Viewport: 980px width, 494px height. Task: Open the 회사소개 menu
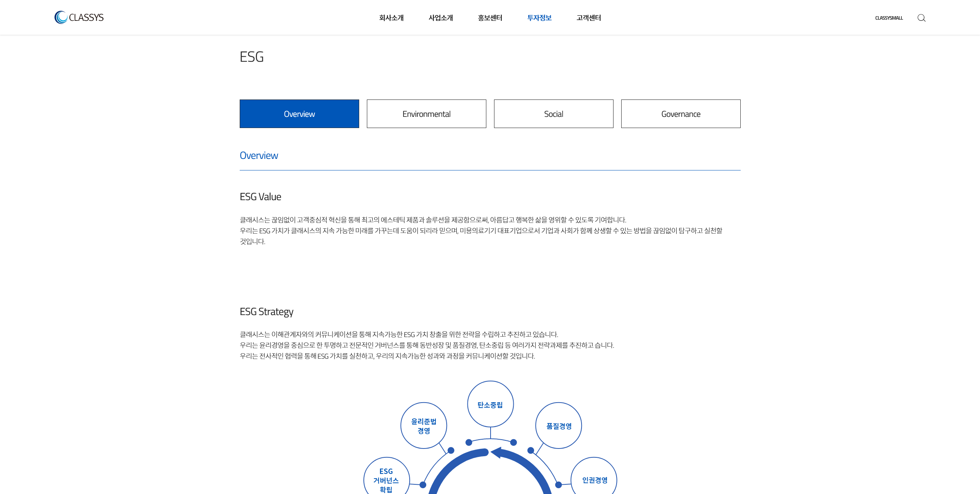[391, 18]
